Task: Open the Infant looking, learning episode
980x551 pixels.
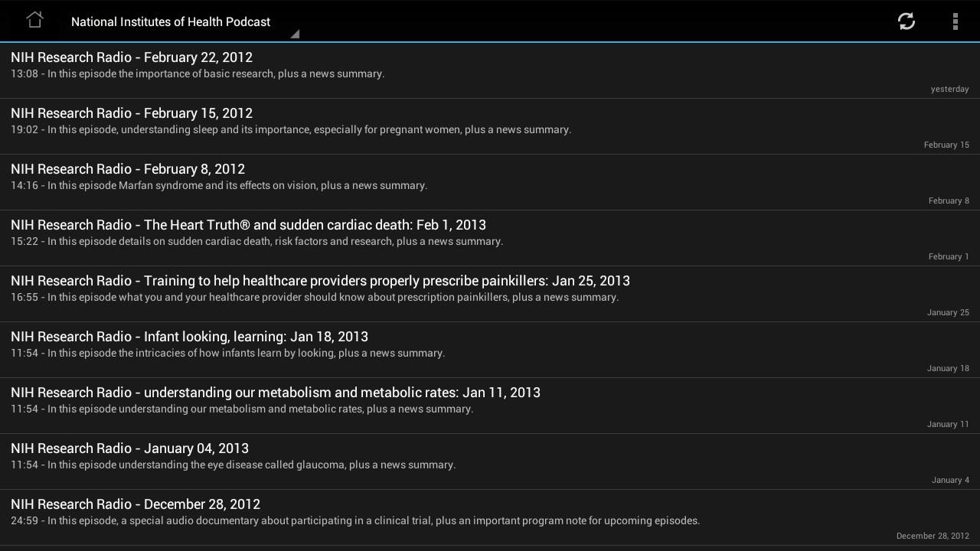Action: click(x=189, y=337)
